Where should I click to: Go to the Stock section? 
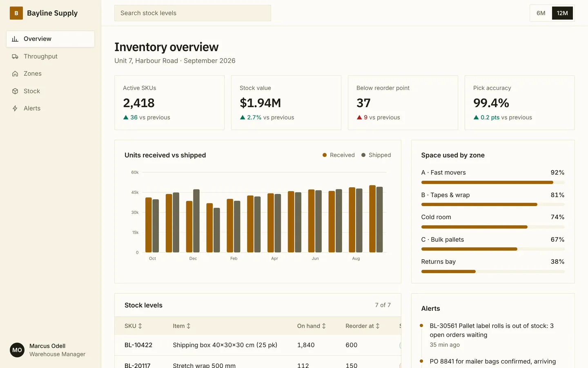point(51,91)
